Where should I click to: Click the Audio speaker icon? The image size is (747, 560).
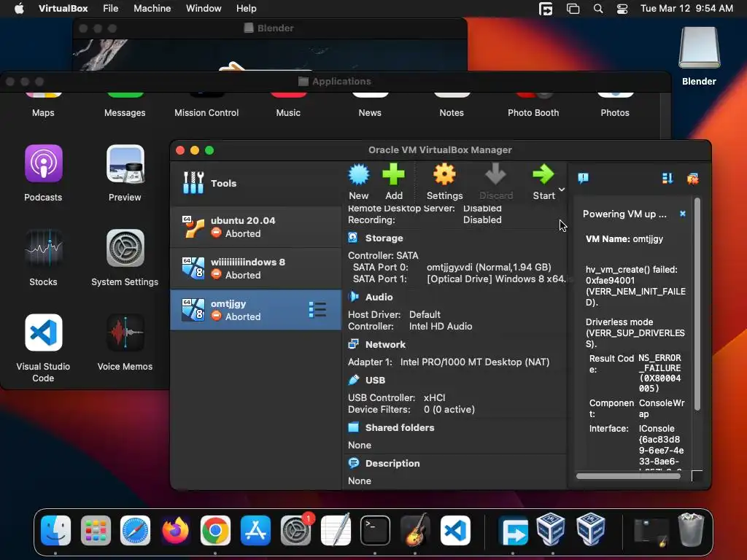pyautogui.click(x=353, y=297)
